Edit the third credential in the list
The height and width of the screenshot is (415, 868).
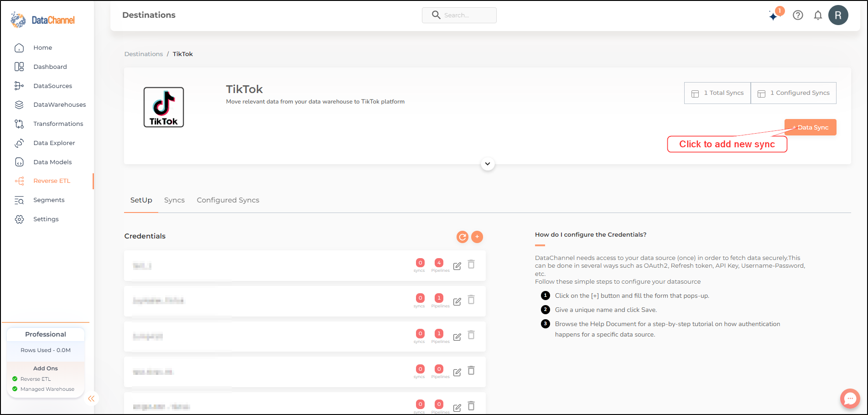click(457, 337)
